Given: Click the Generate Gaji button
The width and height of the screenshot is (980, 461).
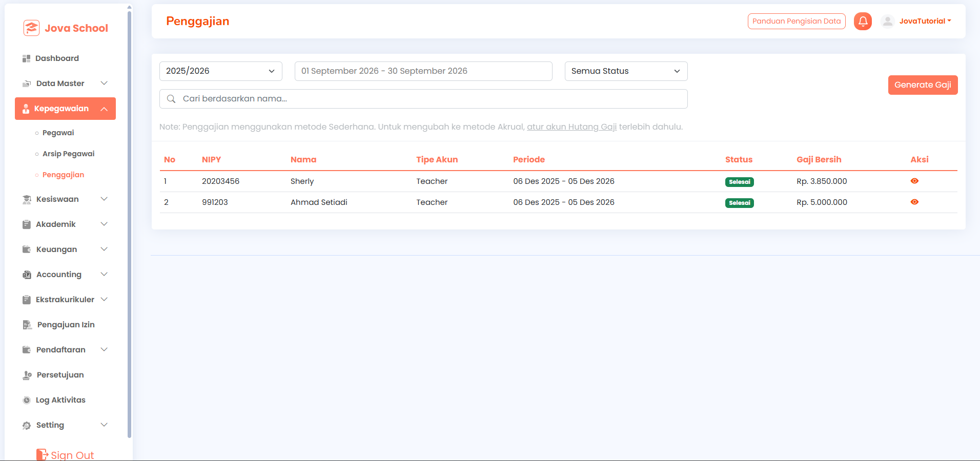Looking at the screenshot, I should pos(923,85).
